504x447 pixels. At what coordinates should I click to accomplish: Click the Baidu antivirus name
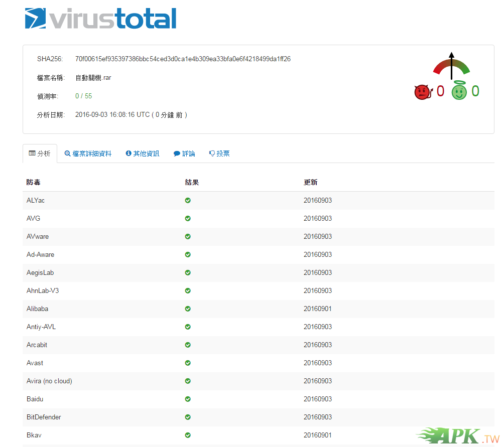point(35,399)
